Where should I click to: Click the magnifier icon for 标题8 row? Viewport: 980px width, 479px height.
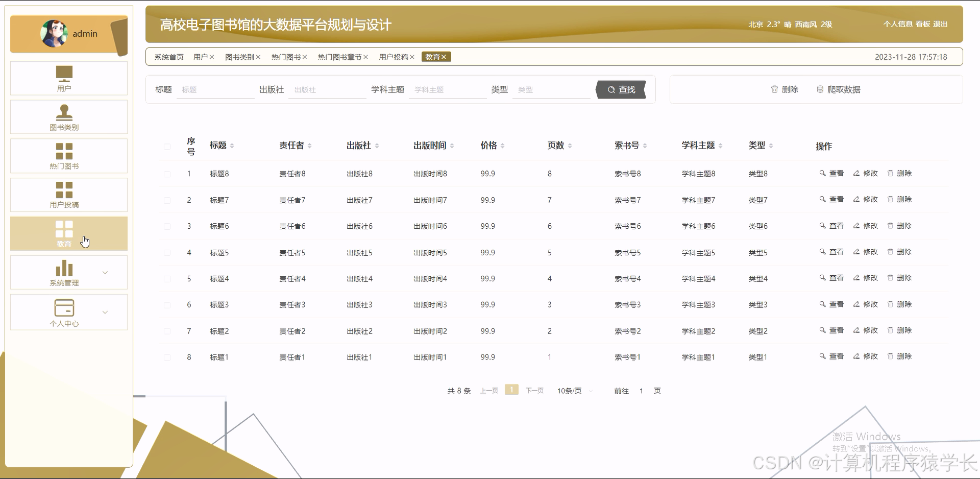pos(822,173)
